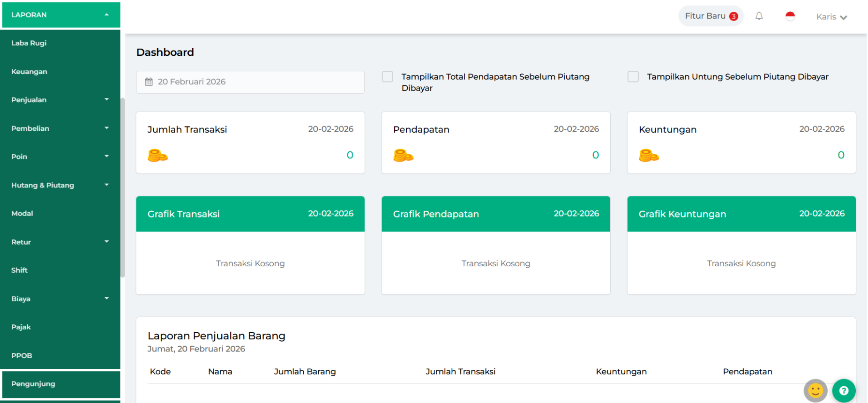
Task: Click the coins icon in Pendapatan card
Action: 403,155
